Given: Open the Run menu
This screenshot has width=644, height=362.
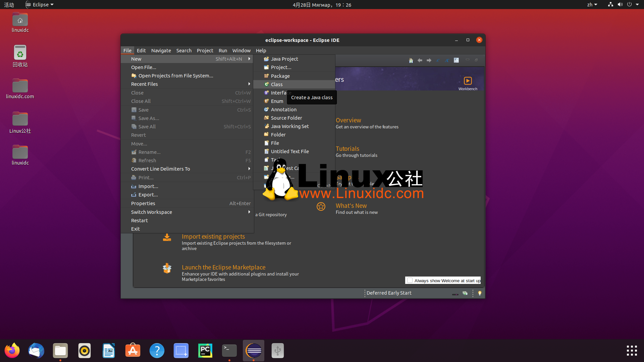Looking at the screenshot, I should point(223,51).
